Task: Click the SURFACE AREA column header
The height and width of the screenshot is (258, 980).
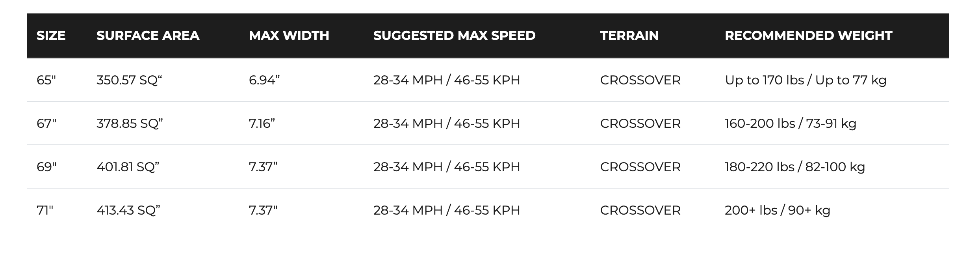Action: pyautogui.click(x=148, y=36)
